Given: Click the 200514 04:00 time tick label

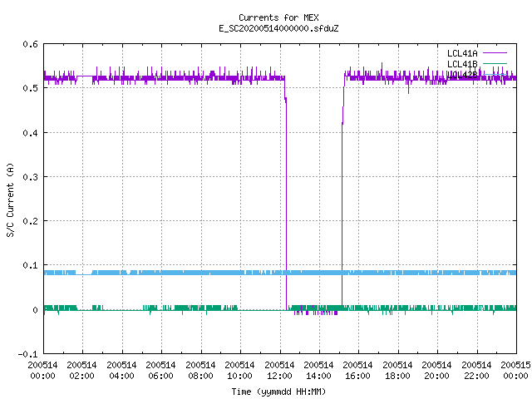Looking at the screenshot, I should (x=121, y=370).
